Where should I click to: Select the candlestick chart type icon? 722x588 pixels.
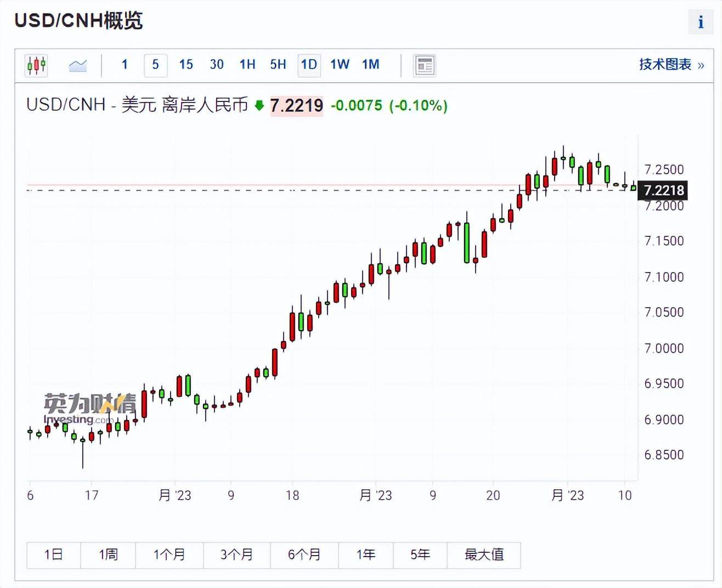click(36, 65)
